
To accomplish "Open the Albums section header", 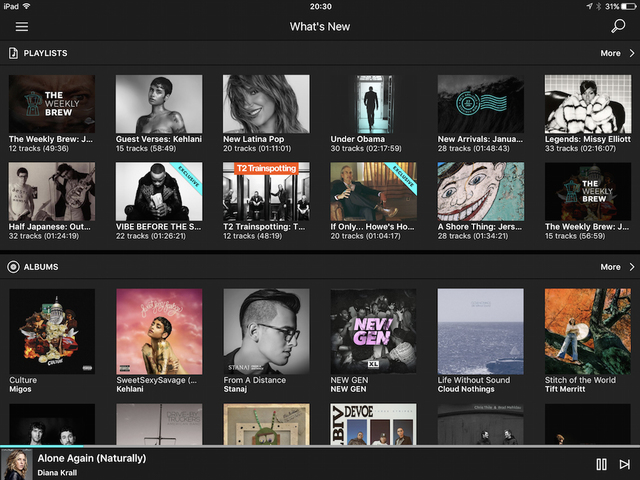I will pos(40,267).
